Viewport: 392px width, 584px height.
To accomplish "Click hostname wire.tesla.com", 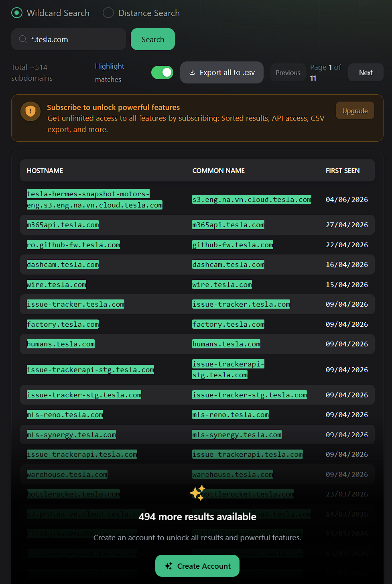I will [x=57, y=285].
